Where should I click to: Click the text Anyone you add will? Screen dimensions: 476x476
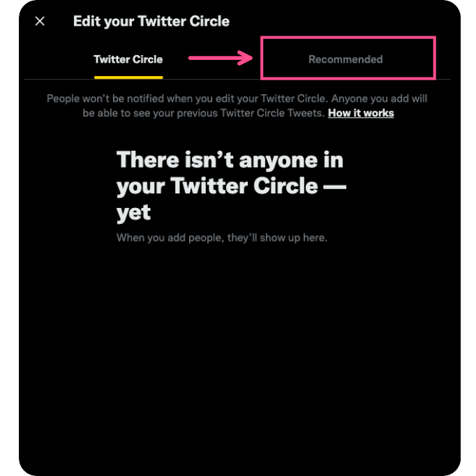coord(379,98)
